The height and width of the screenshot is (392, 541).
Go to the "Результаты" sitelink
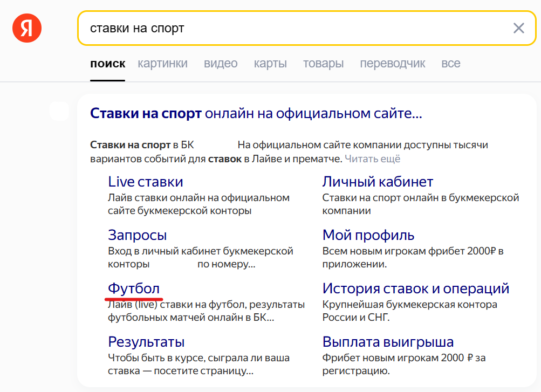coord(146,342)
